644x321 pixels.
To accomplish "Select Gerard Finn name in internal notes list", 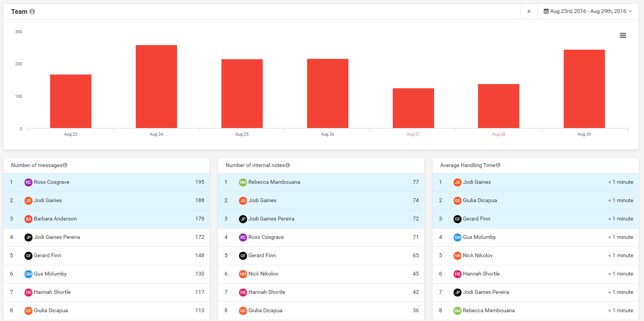I will point(262,255).
